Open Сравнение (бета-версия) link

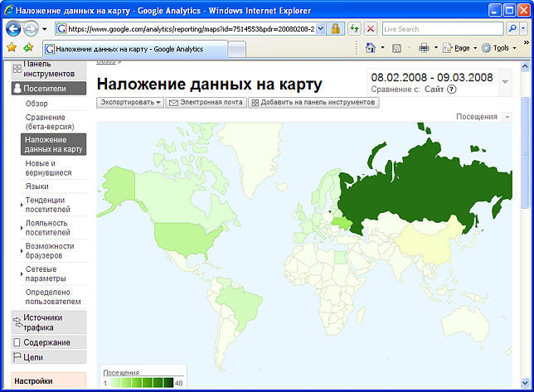(x=50, y=122)
